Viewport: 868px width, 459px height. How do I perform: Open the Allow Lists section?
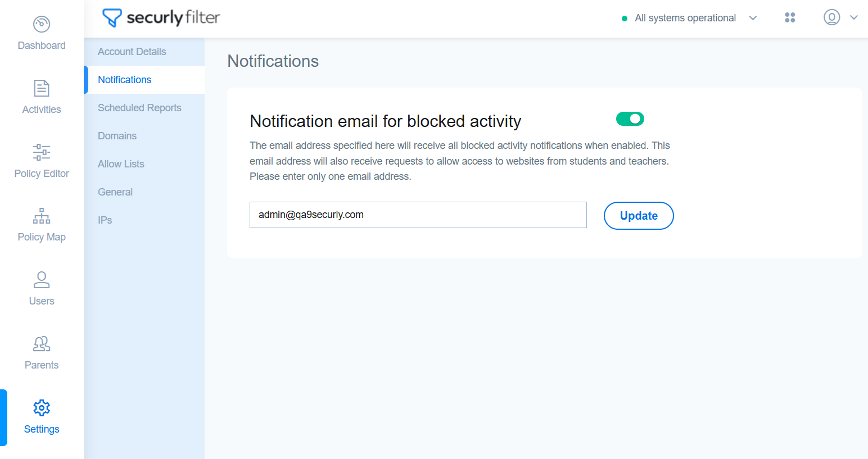[121, 164]
